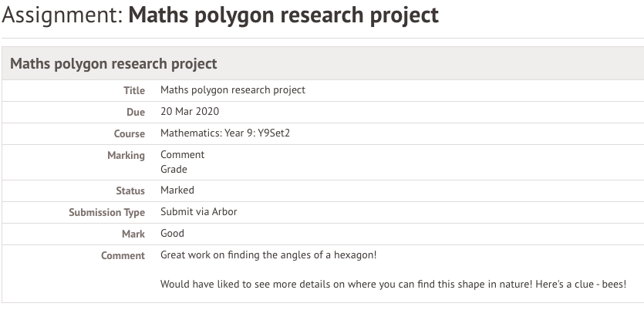Open the course Mathematics: Year 9: Y9Set2
This screenshot has width=644, height=310.
coord(225,133)
